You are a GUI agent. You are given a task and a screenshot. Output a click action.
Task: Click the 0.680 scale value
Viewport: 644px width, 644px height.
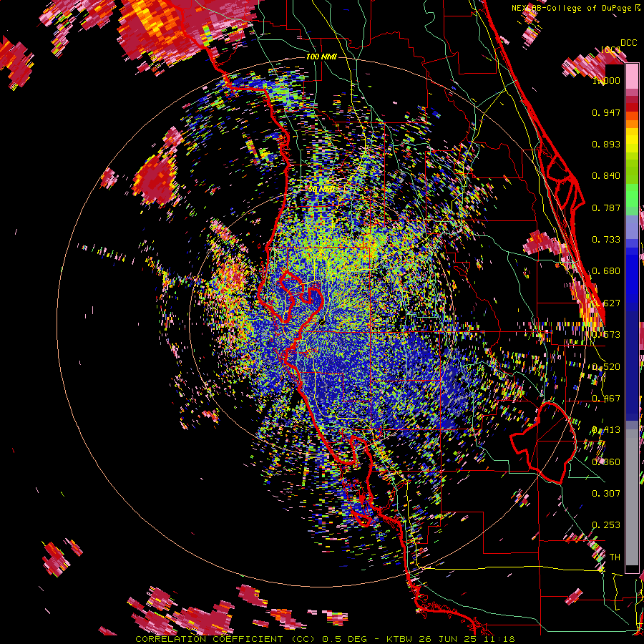click(x=606, y=271)
